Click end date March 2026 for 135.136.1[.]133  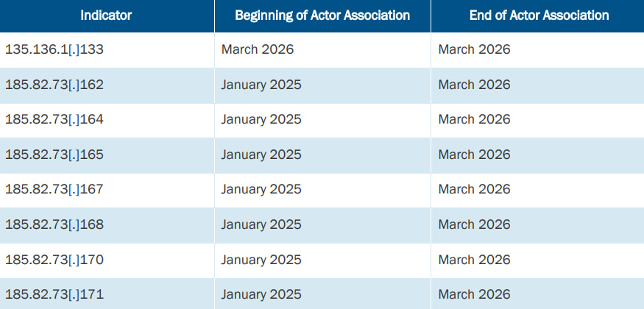474,50
